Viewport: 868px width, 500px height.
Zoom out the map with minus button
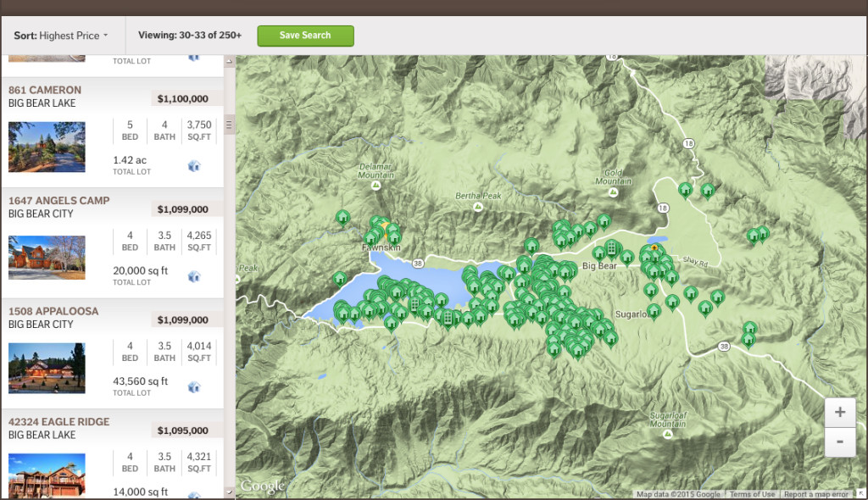[840, 442]
